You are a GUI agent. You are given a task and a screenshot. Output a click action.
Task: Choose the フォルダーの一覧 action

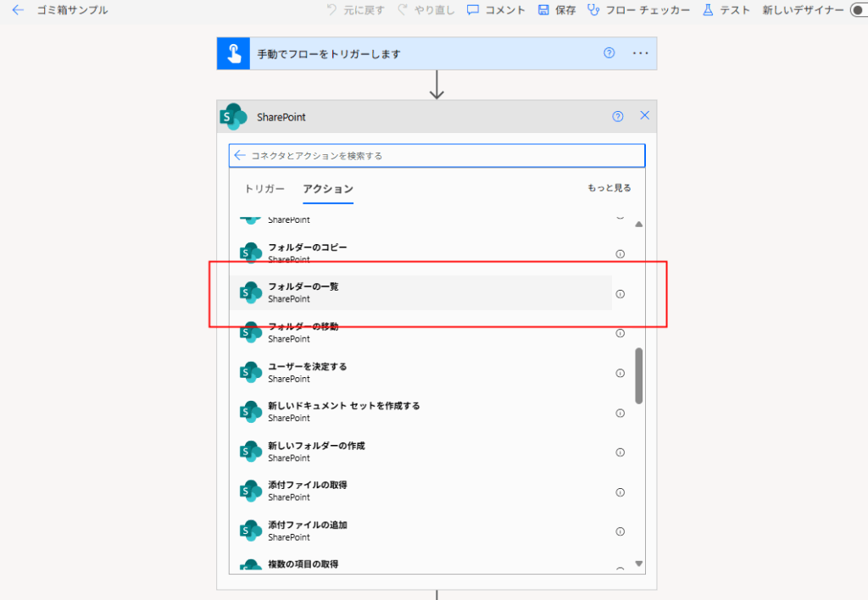420,293
